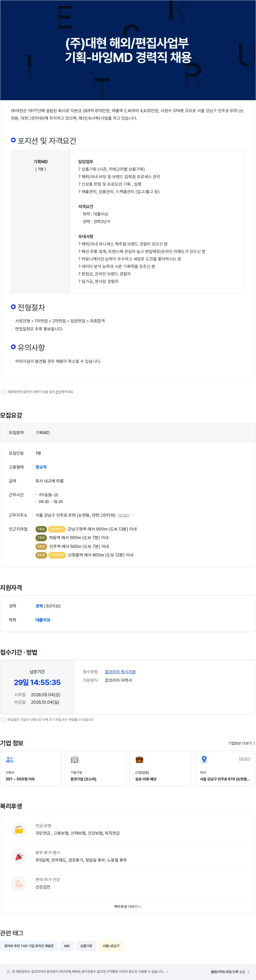Viewport: 256px width, 980px height.
Task: Expand the footer disclaimer chevron
Action: pyautogui.click(x=167, y=972)
